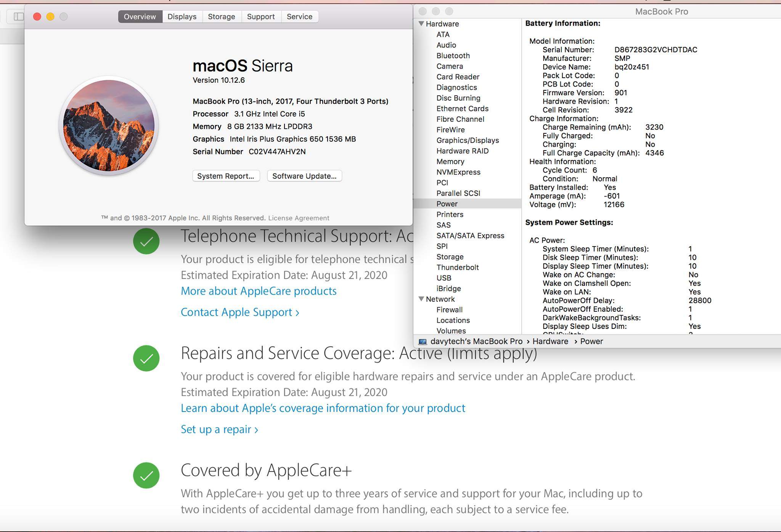Click the macOS Sierra mountain logo
Image resolution: width=781 pixels, height=532 pixels.
(x=109, y=126)
